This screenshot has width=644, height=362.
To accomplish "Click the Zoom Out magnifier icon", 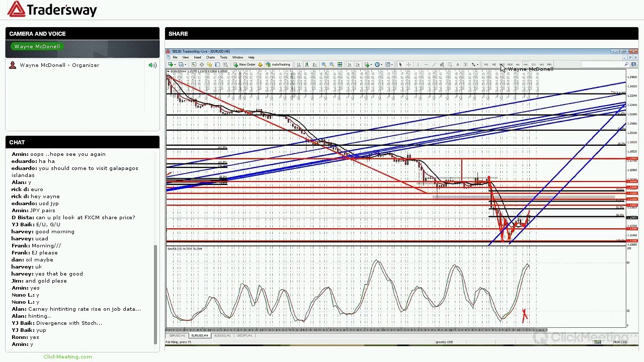I will click(332, 64).
